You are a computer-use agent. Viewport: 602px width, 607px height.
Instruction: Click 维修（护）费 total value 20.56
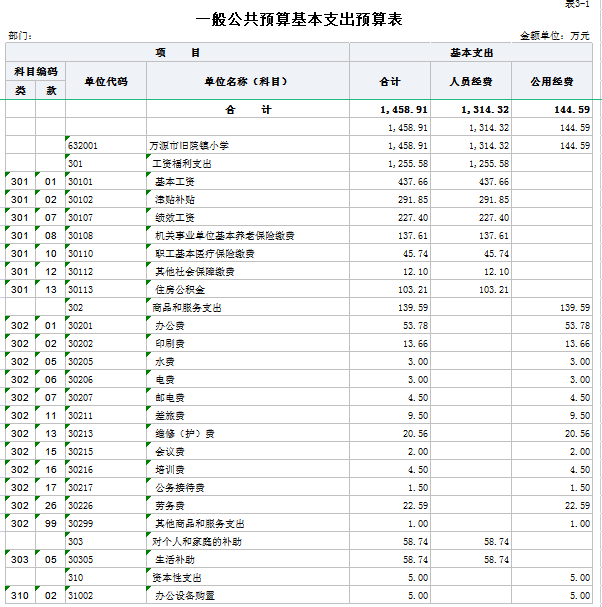(390, 434)
